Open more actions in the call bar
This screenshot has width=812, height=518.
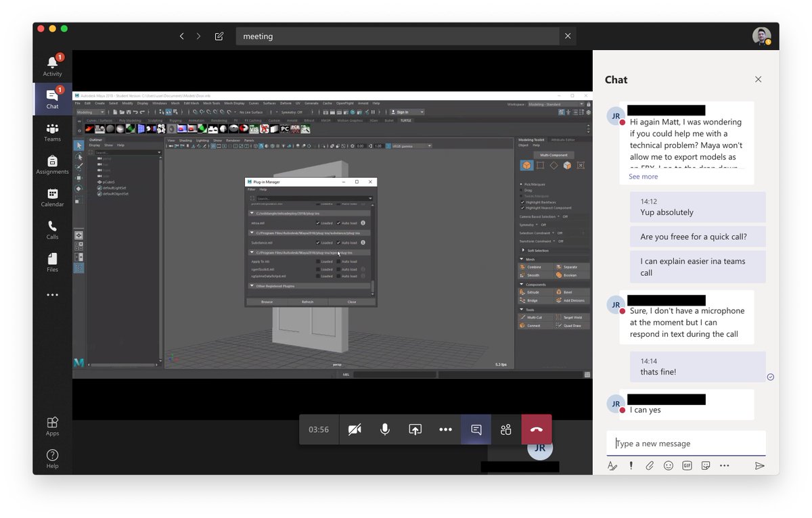pyautogui.click(x=445, y=429)
